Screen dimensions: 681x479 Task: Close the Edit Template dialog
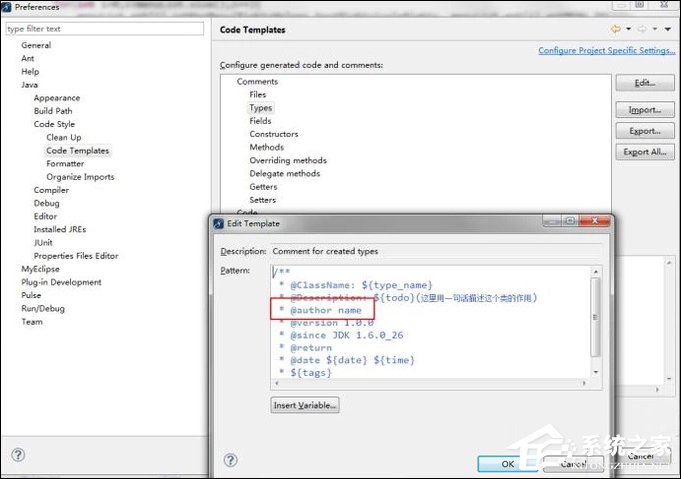595,221
